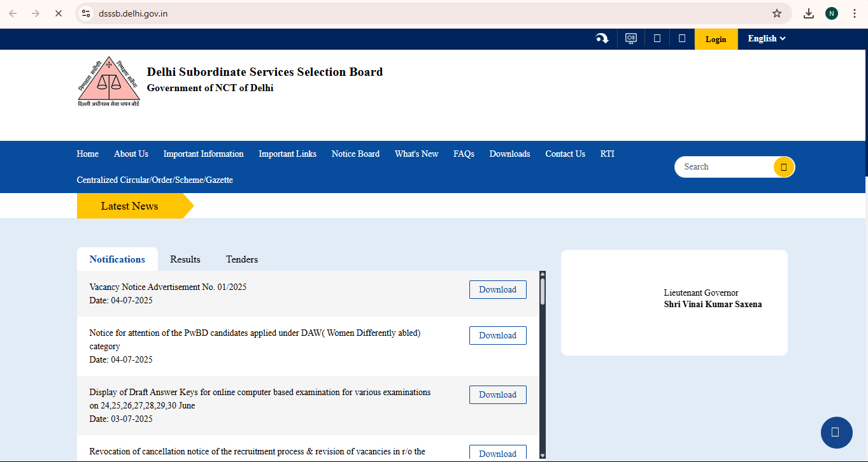The image size is (868, 462).
Task: Click the round floating button at bottom right
Action: [x=836, y=432]
